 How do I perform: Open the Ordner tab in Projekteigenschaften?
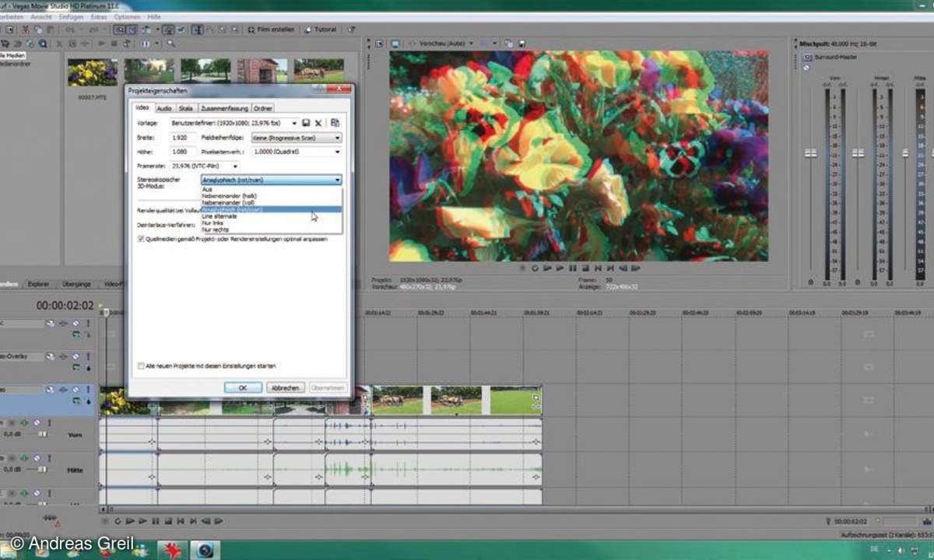point(263,108)
